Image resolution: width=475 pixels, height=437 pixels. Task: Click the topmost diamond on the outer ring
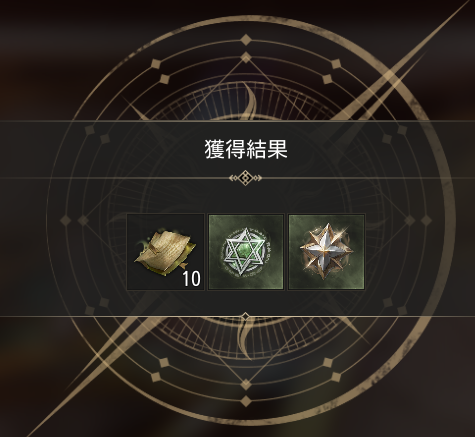246,40
